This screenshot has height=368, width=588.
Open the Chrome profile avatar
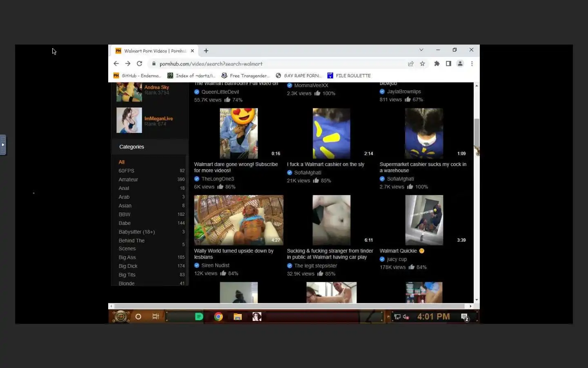pos(460,64)
